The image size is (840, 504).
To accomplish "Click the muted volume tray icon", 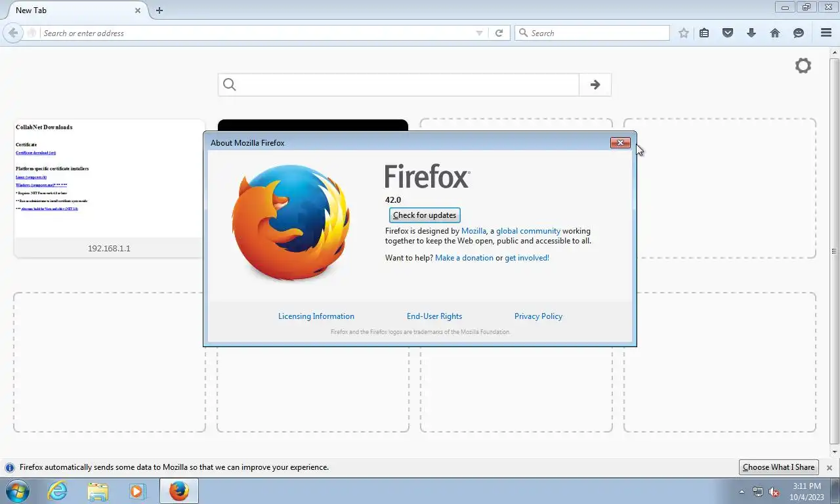I will (774, 492).
